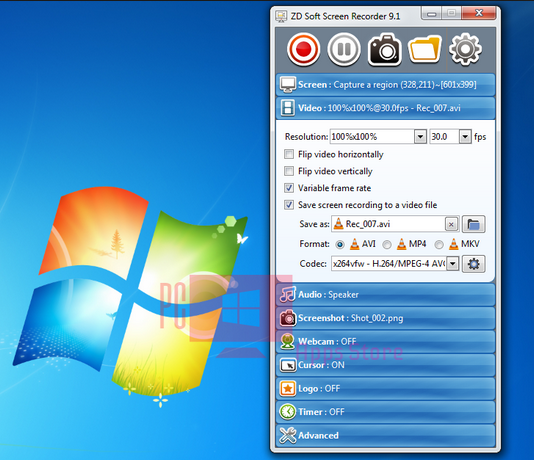The width and height of the screenshot is (534, 460).
Task: Expand the Advanced section
Action: [386, 435]
